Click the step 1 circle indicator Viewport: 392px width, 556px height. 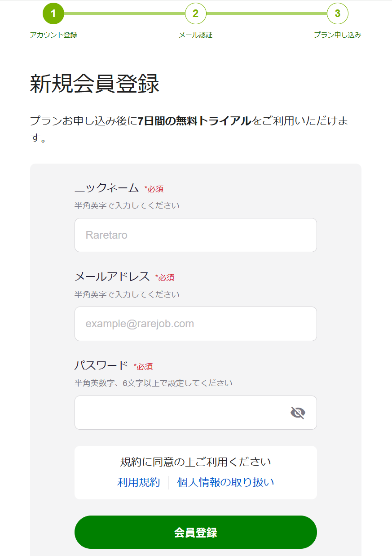(53, 13)
